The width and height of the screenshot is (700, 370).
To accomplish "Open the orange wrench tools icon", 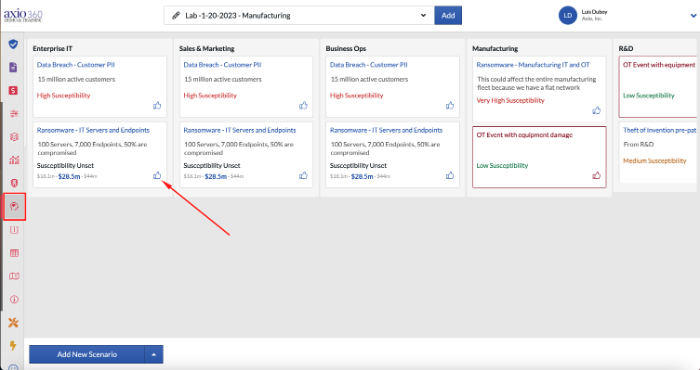I will pyautogui.click(x=13, y=323).
